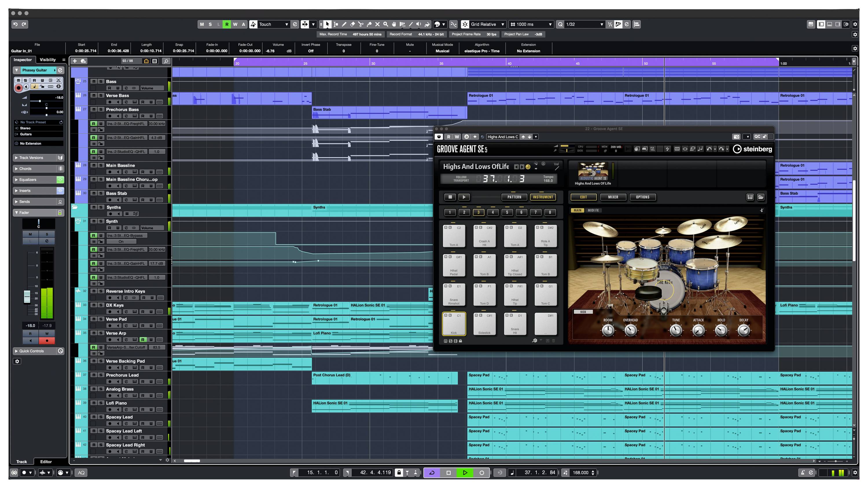Select the Scissors split tool

(361, 24)
